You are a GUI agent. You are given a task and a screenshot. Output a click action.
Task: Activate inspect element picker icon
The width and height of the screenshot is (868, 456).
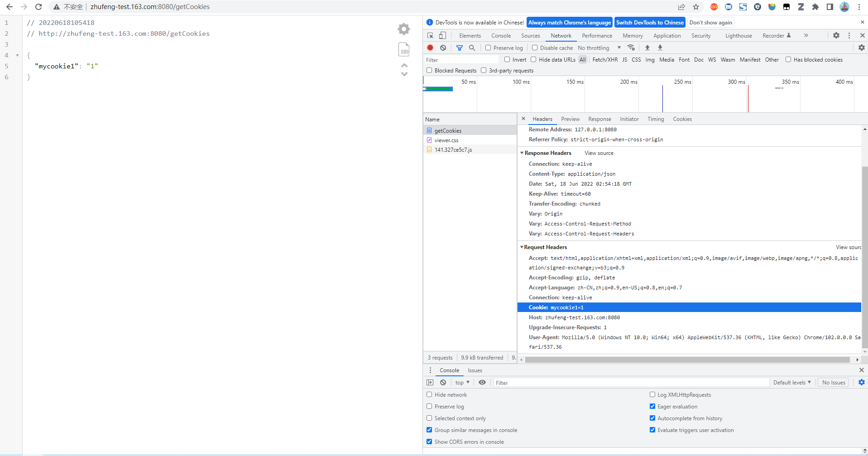click(x=431, y=35)
